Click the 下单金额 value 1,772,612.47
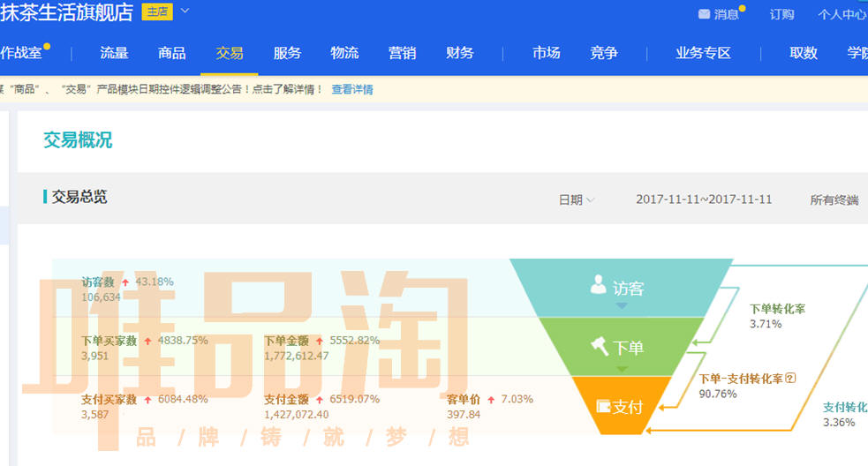Screen dimensions: 868x466 coord(296,356)
